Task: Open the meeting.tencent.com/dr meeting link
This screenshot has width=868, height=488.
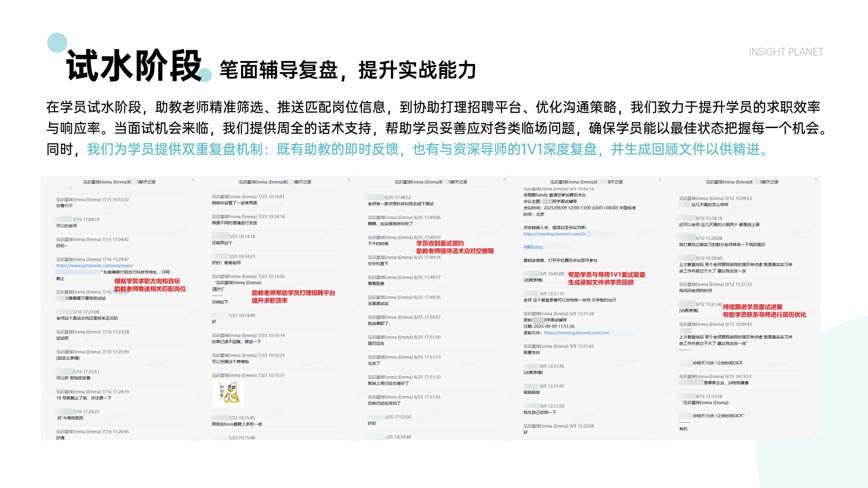Action: [554, 234]
